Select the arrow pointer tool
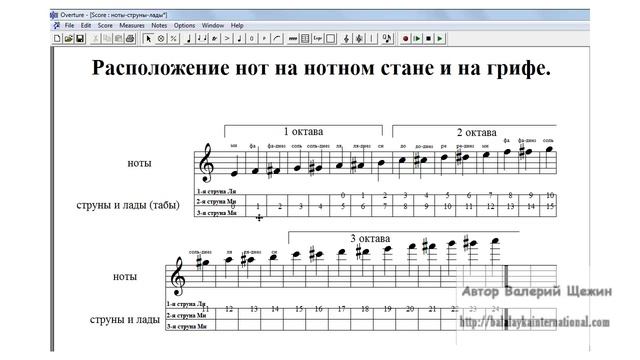This screenshot has height=360, width=640. (149, 39)
